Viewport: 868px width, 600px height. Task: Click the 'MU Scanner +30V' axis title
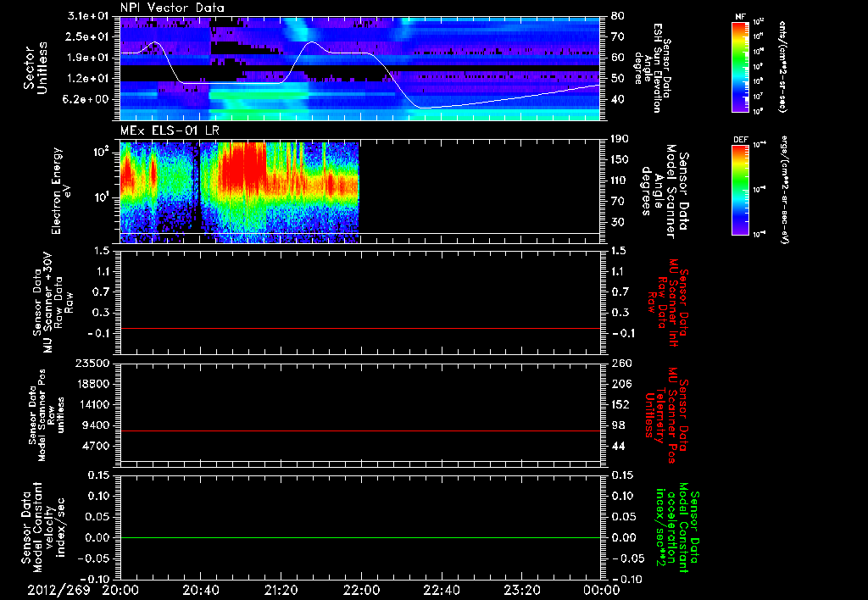tap(53, 303)
